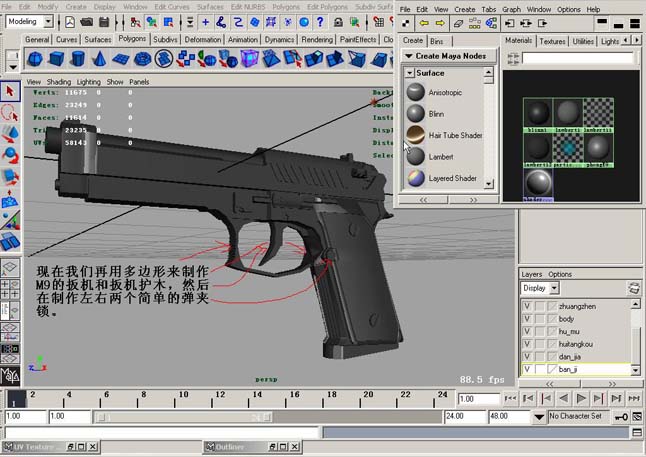
Task: Open the Modeling menu set dropdown
Action: coord(48,21)
